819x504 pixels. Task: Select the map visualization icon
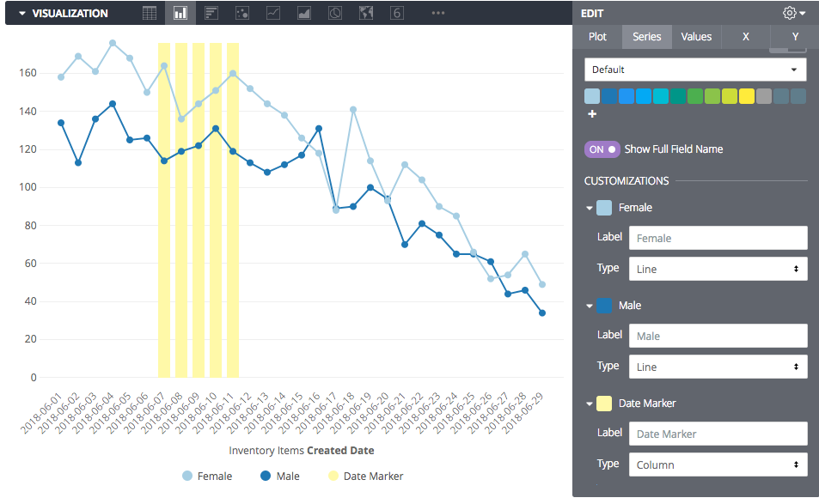pos(366,13)
